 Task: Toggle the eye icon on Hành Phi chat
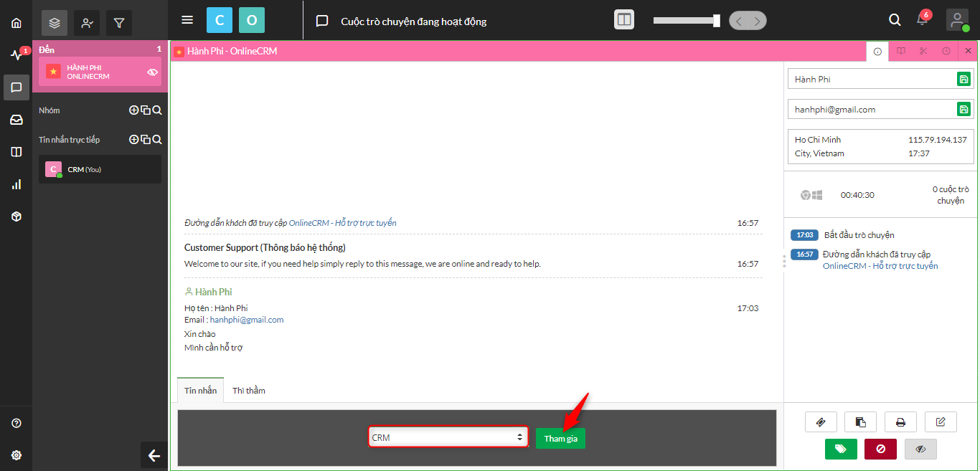click(152, 72)
